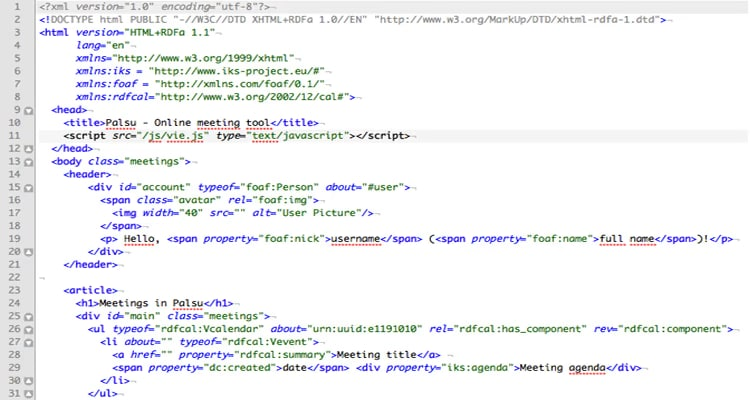The height and width of the screenshot is (400, 750).
Task: Click the "urn:uuid:e1191010" about value
Action: (364, 329)
